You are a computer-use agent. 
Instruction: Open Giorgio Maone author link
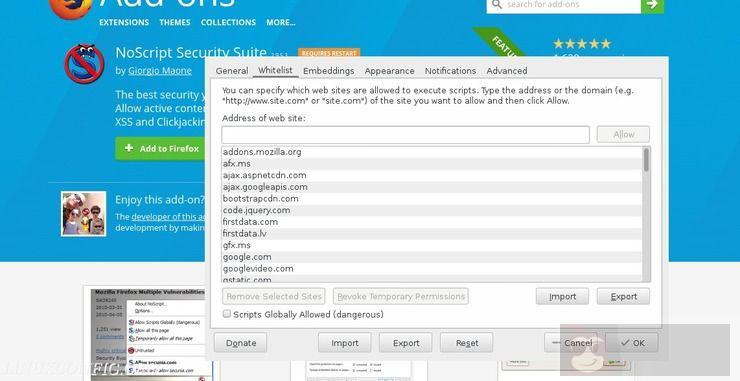pos(160,71)
